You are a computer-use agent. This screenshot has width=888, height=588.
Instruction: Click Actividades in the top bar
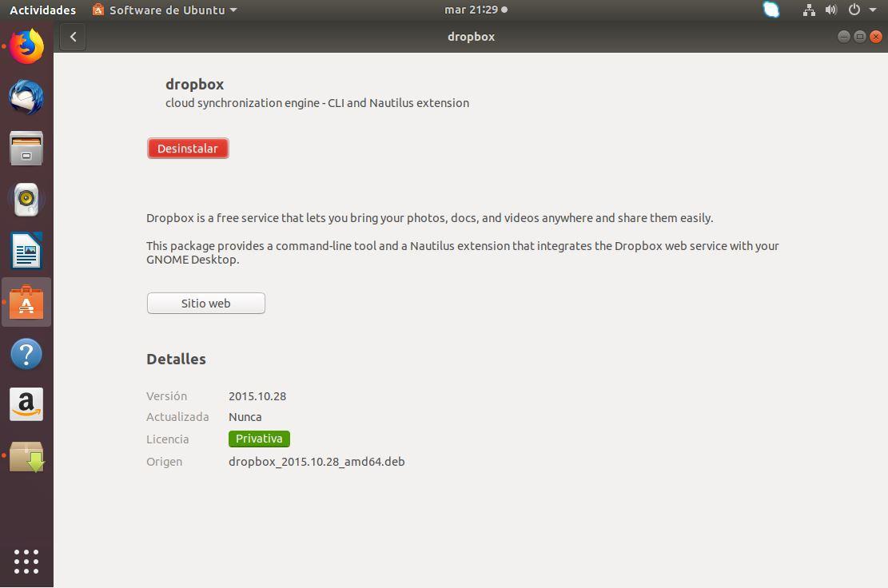point(42,10)
